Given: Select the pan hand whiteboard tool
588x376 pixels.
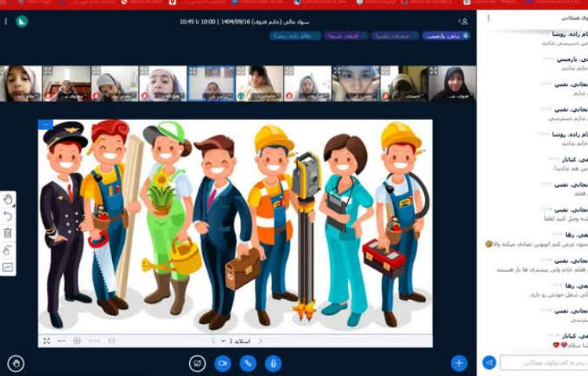Looking at the screenshot, I should (8, 199).
